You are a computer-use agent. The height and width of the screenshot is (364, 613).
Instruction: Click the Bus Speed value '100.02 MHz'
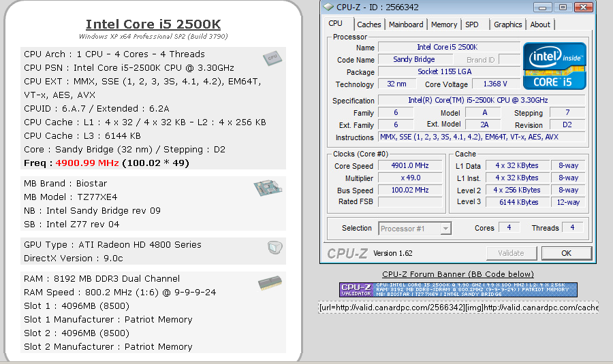pyautogui.click(x=410, y=191)
